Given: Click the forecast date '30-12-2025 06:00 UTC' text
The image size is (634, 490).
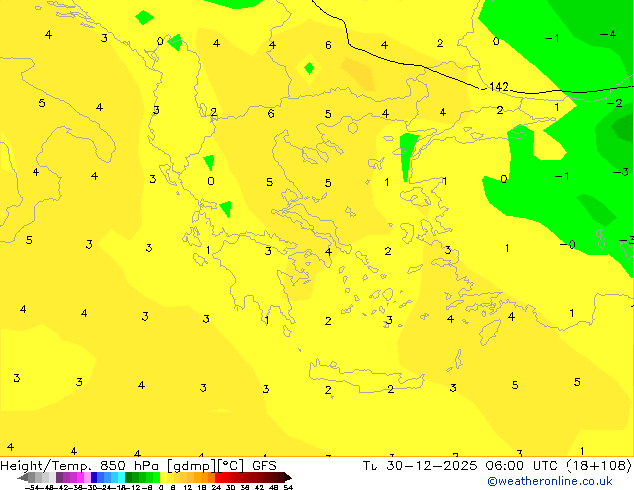Looking at the screenshot, I should coord(473,466).
